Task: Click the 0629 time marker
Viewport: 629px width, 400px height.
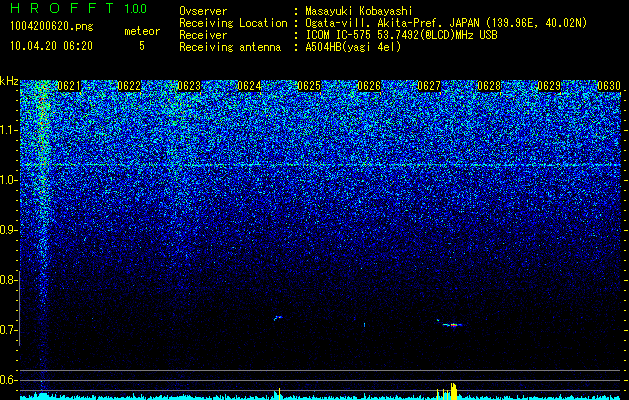Action: point(549,86)
